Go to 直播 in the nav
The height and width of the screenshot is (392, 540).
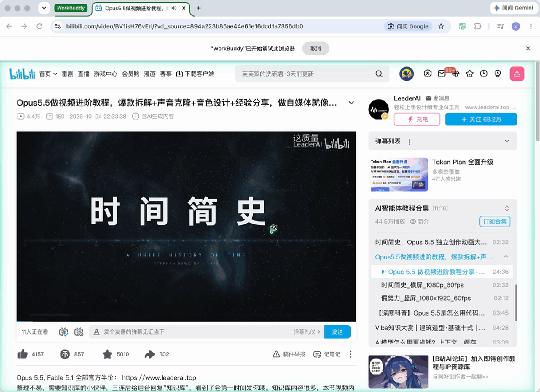point(84,73)
